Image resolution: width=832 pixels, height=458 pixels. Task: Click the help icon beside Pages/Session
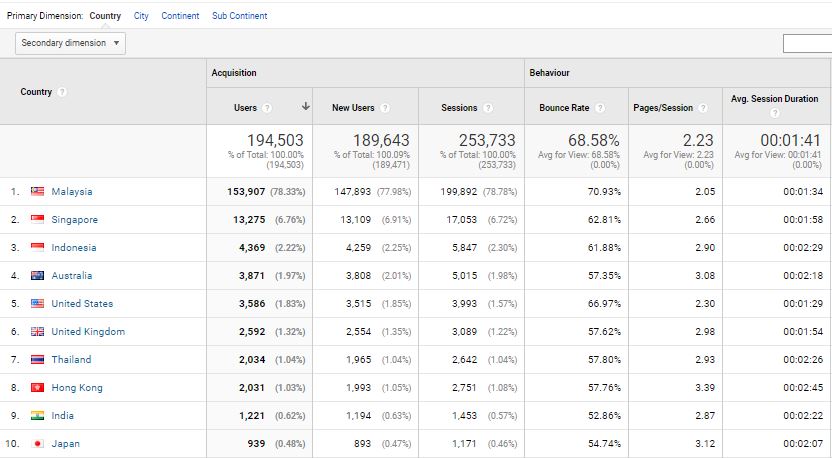pos(703,108)
